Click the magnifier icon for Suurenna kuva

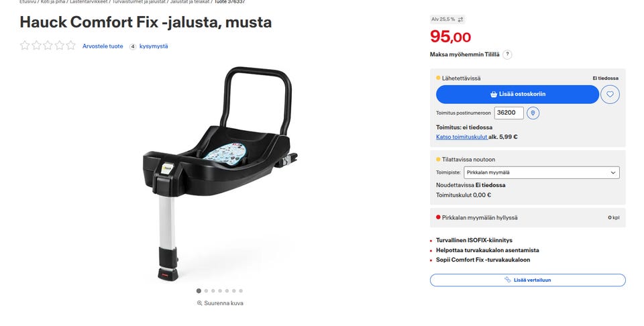[200, 303]
